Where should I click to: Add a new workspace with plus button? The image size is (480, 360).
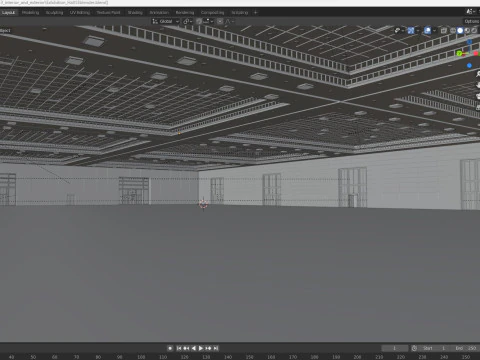(256, 13)
